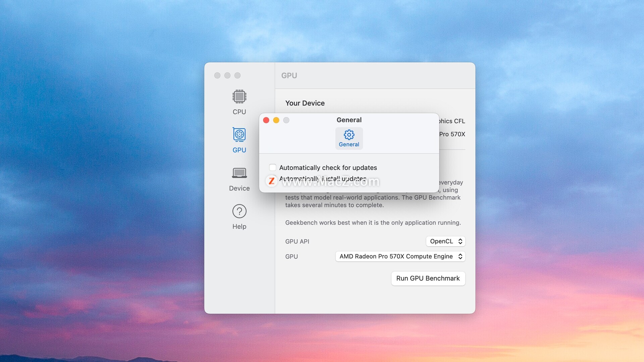Click the GPU title in main window header
The image size is (644, 362).
pos(289,75)
